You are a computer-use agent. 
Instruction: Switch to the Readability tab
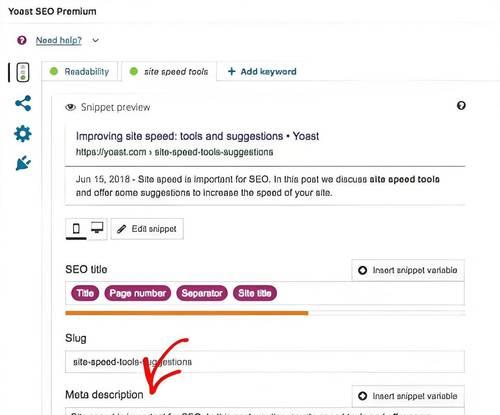[x=80, y=71]
